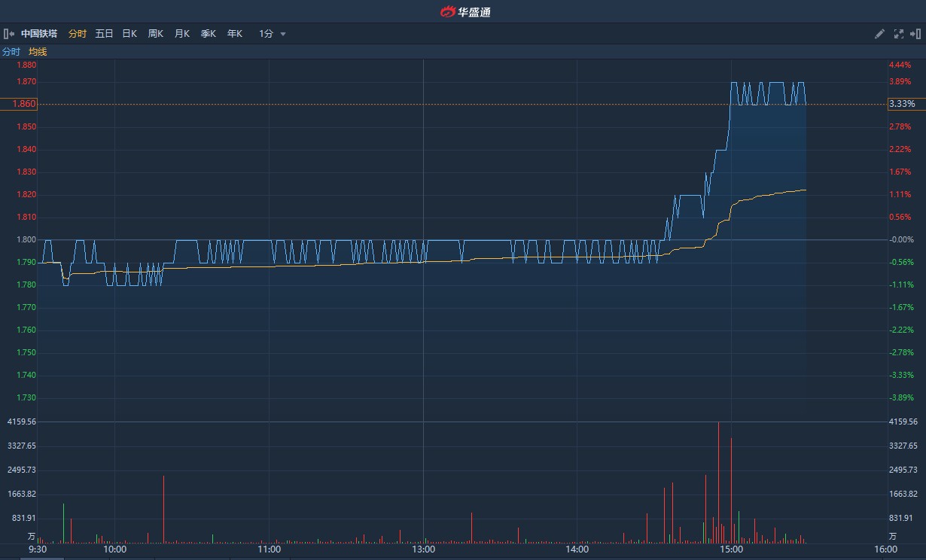Click the left 3327.65 volume label
The height and width of the screenshot is (560, 926).
pyautogui.click(x=21, y=446)
